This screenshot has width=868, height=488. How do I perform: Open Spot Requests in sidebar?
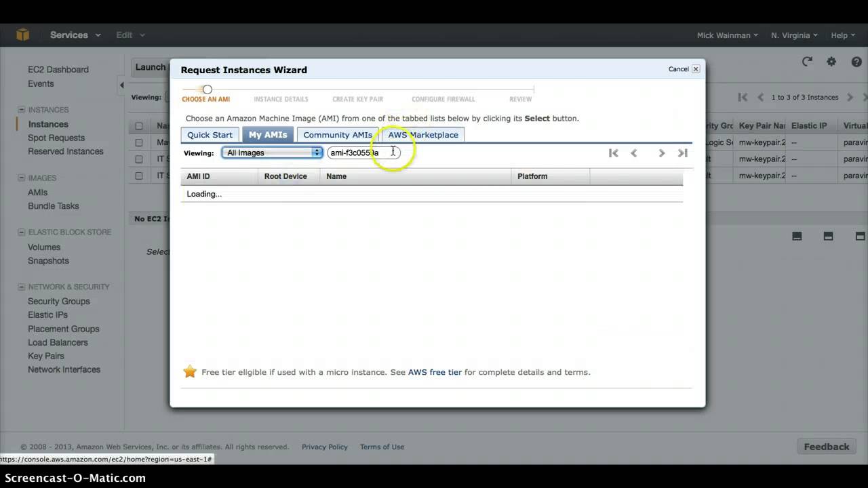56,138
